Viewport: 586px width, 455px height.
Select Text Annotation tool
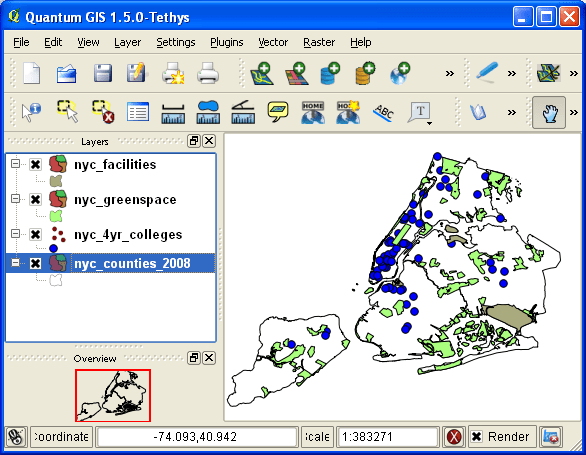418,112
